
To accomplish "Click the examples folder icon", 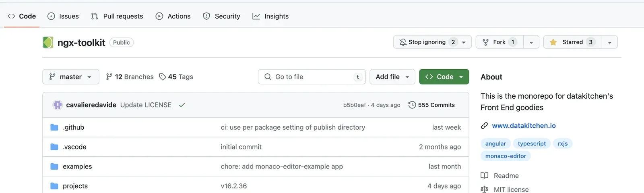I will [x=54, y=166].
